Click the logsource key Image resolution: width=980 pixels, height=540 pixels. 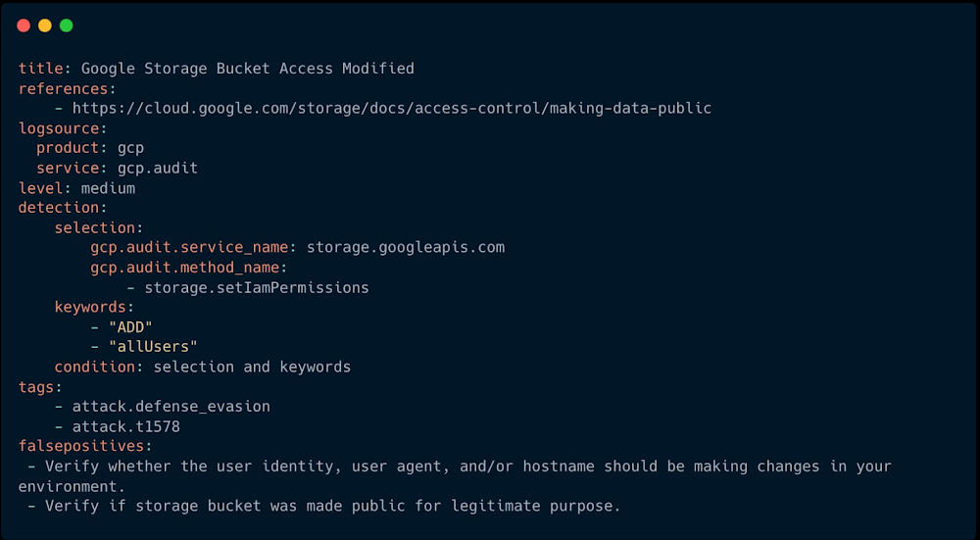tap(59, 128)
